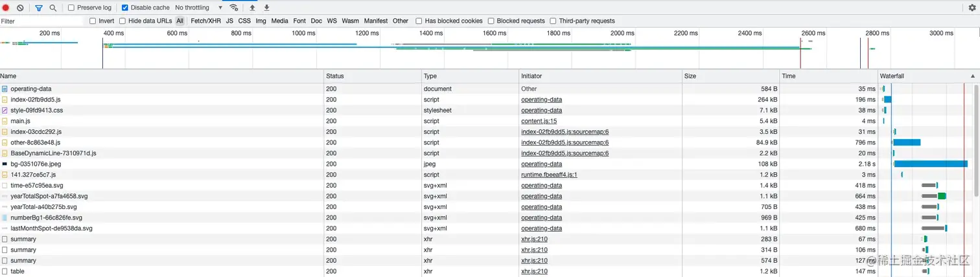
Task: Filter requests by Doc type
Action: click(x=316, y=21)
